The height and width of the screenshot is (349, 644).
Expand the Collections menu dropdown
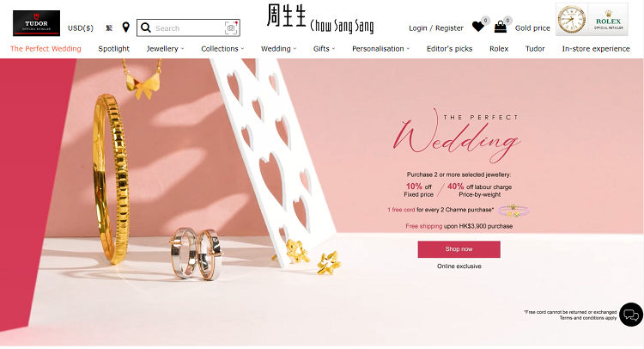pos(222,48)
